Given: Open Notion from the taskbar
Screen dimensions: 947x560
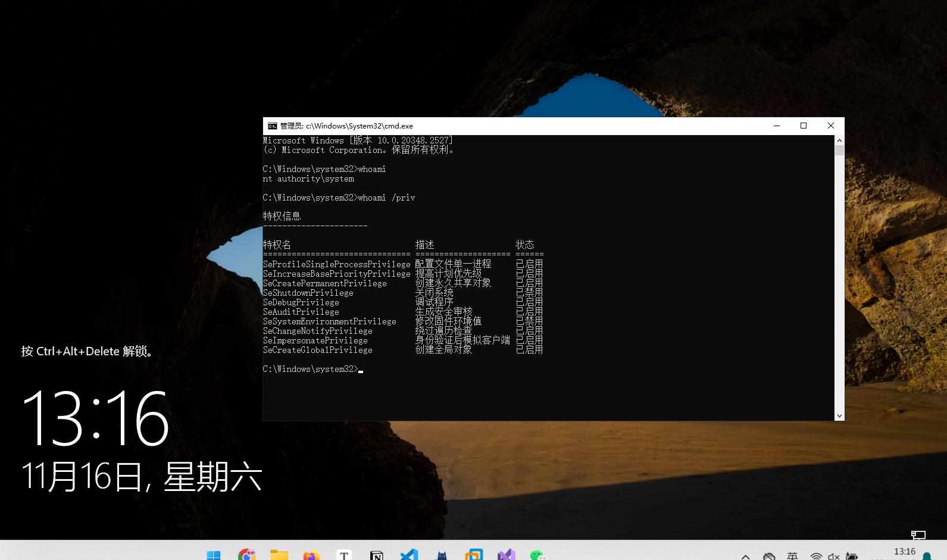Looking at the screenshot, I should point(376,555).
